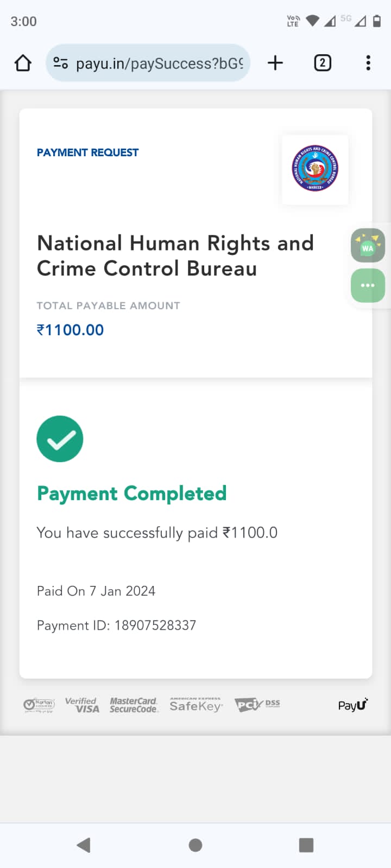
Task: Open the browser three-dot overflow menu
Action: coord(368,63)
